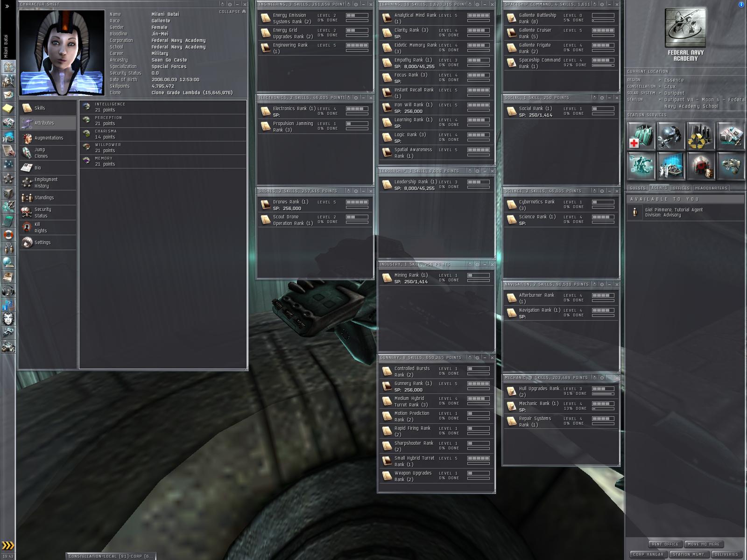Image resolution: width=747 pixels, height=560 pixels.
Task: Select the Scout Drone Operation skill row
Action: [315, 220]
